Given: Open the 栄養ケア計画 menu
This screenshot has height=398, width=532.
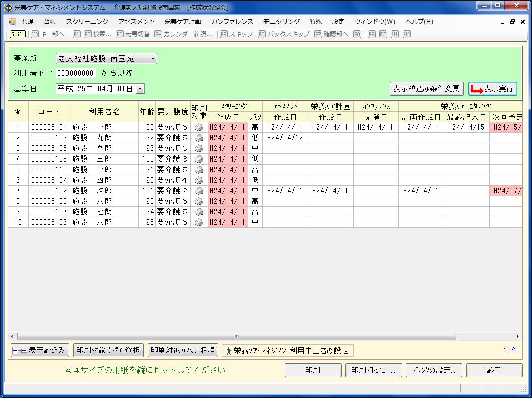Looking at the screenshot, I should click(182, 22).
